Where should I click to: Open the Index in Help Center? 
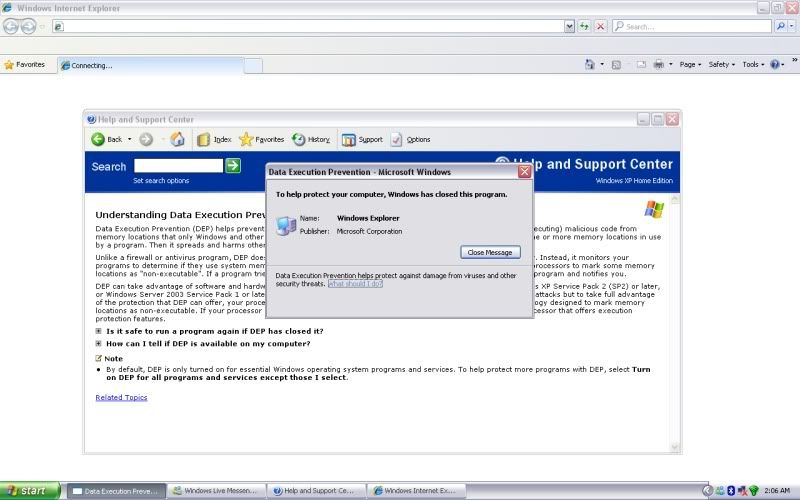click(214, 139)
